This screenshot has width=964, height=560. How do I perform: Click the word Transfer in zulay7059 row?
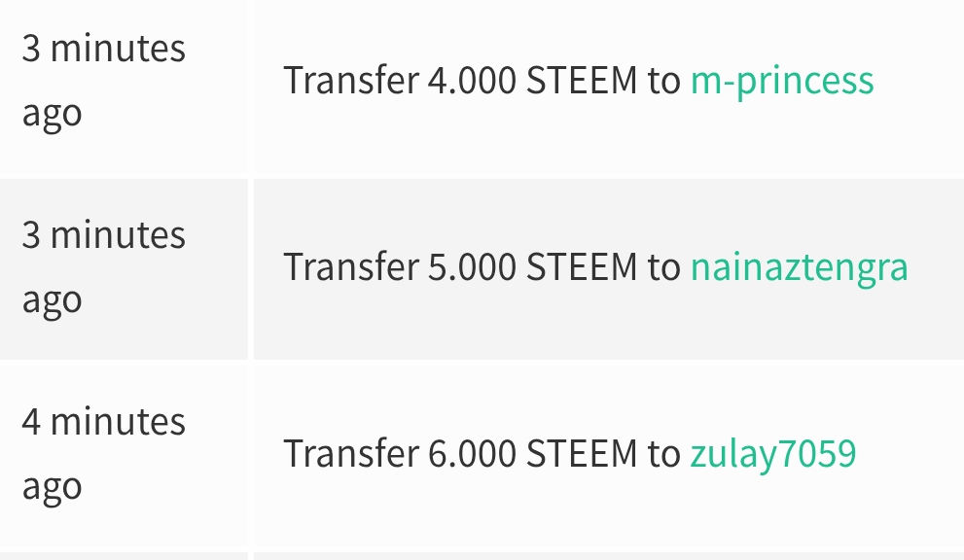tap(350, 454)
